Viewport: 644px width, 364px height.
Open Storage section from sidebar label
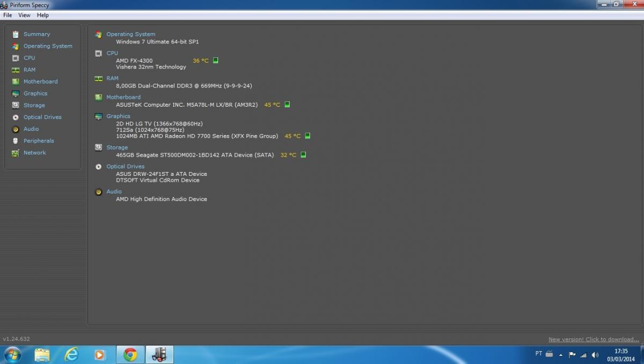tap(34, 105)
